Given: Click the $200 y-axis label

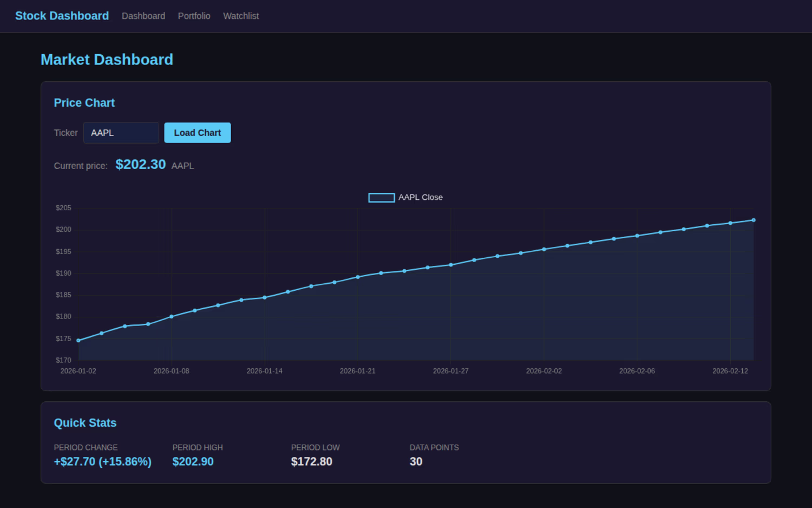Looking at the screenshot, I should [63, 230].
